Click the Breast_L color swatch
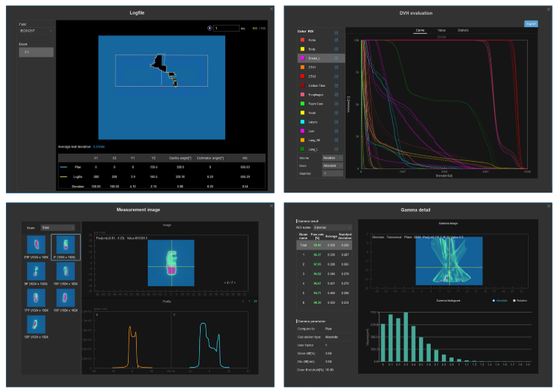Image resolution: width=558 pixels, height=392 pixels. coord(301,57)
